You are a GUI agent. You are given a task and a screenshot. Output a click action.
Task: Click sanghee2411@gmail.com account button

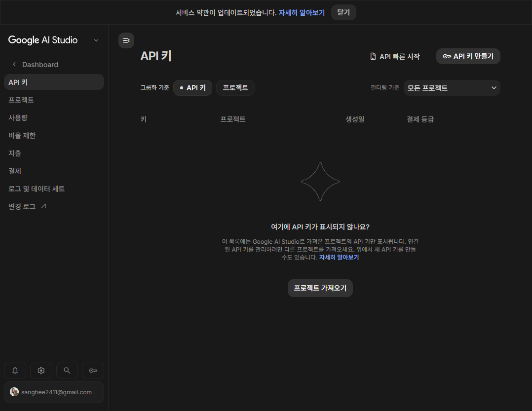pyautogui.click(x=54, y=392)
